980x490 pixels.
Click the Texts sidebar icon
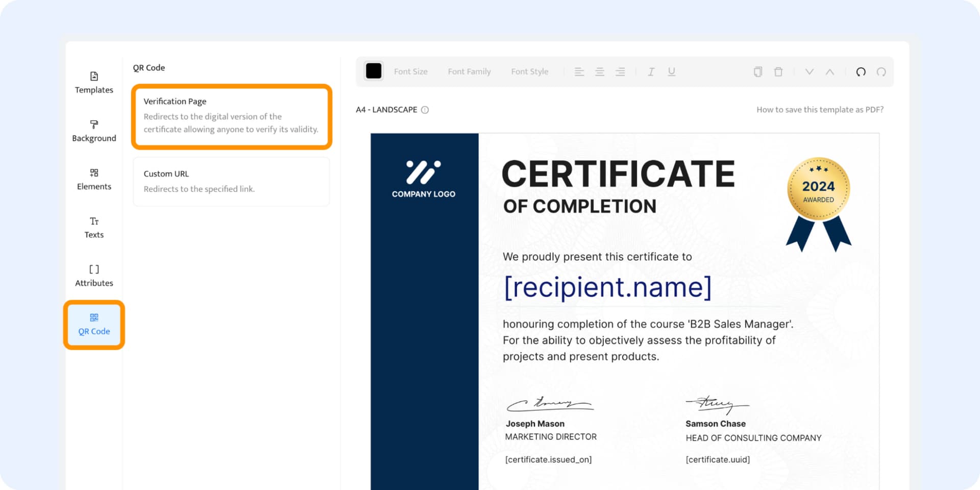[x=94, y=227]
